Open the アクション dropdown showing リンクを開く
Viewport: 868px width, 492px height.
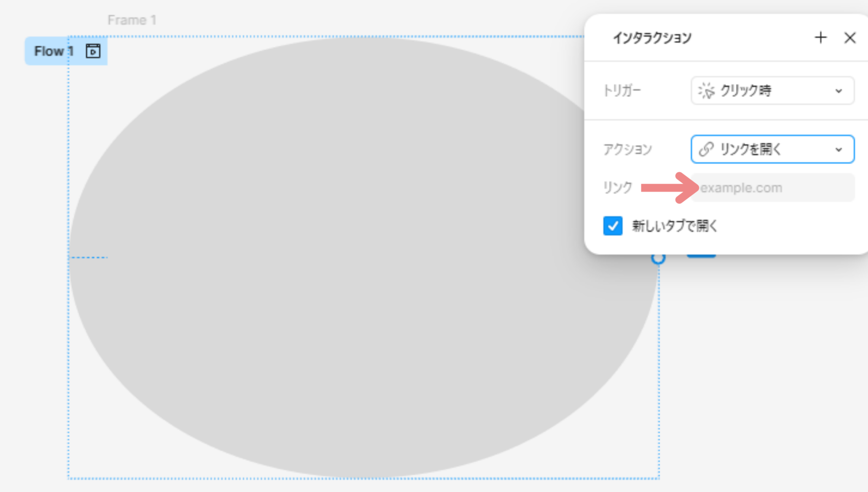pos(773,149)
